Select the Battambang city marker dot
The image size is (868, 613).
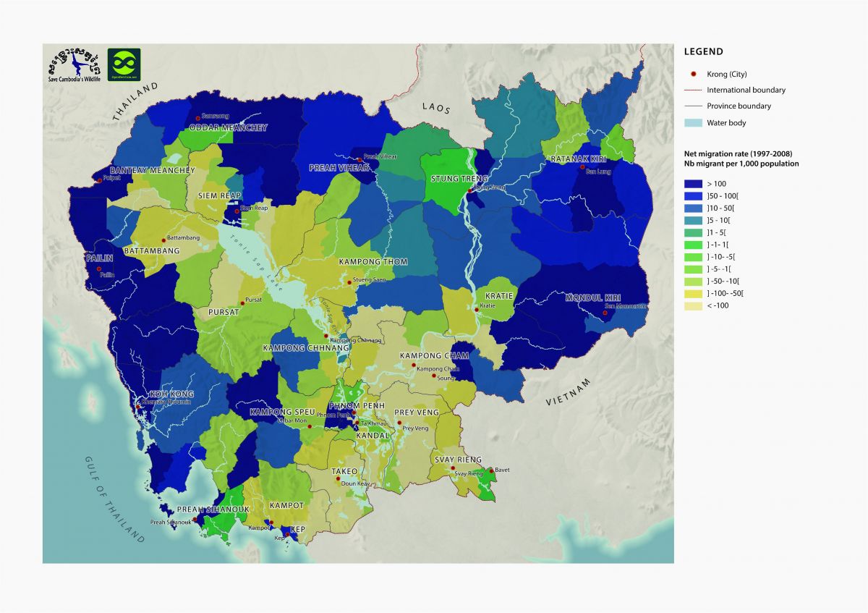coord(163,237)
